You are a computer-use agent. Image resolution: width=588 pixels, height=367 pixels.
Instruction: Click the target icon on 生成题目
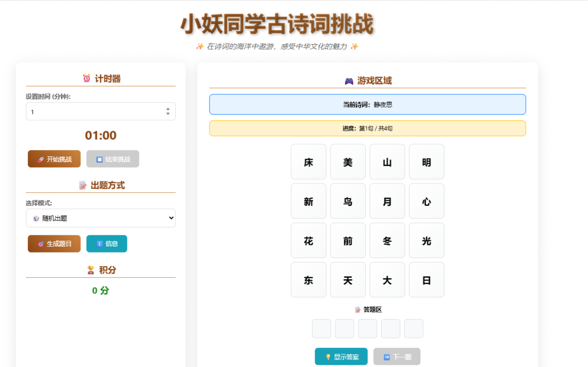(x=41, y=244)
